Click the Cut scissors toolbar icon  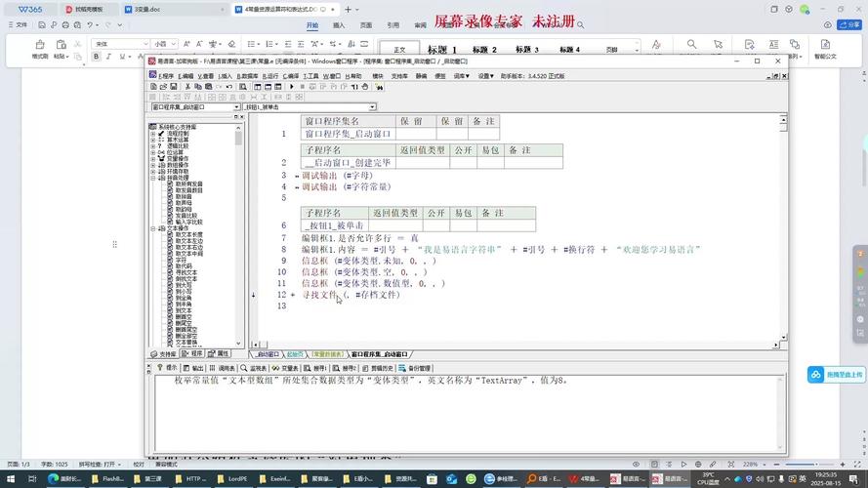point(189,87)
